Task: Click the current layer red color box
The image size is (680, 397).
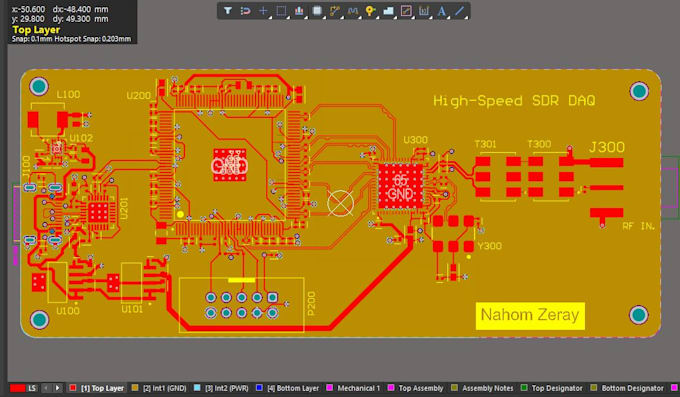Action: pos(18,388)
